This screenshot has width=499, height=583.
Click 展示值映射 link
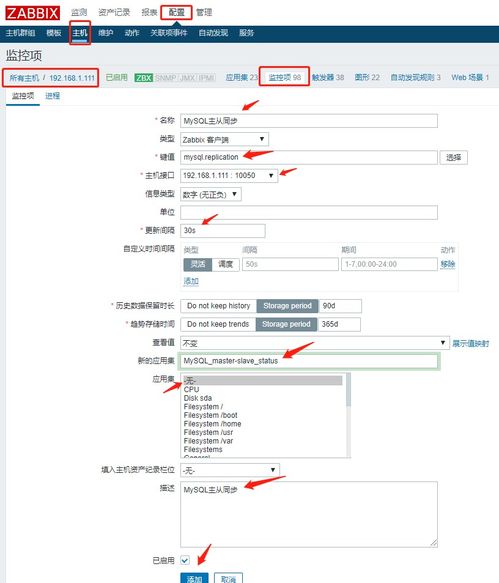(x=470, y=344)
